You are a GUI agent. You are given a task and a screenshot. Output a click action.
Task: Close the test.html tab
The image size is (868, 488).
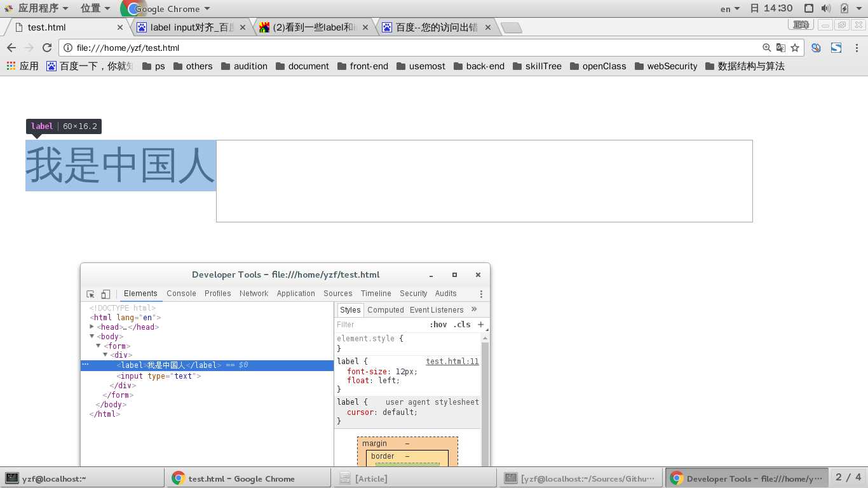[x=120, y=27]
